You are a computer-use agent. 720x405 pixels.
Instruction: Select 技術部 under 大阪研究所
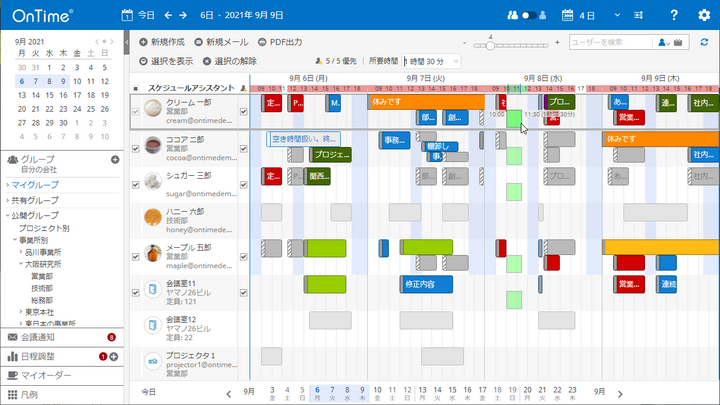tap(42, 288)
